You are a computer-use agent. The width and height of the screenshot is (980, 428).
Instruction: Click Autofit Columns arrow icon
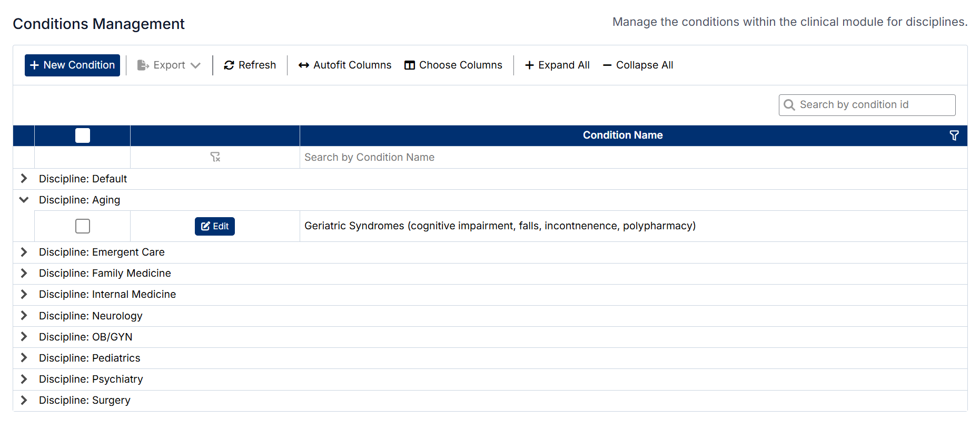click(303, 65)
